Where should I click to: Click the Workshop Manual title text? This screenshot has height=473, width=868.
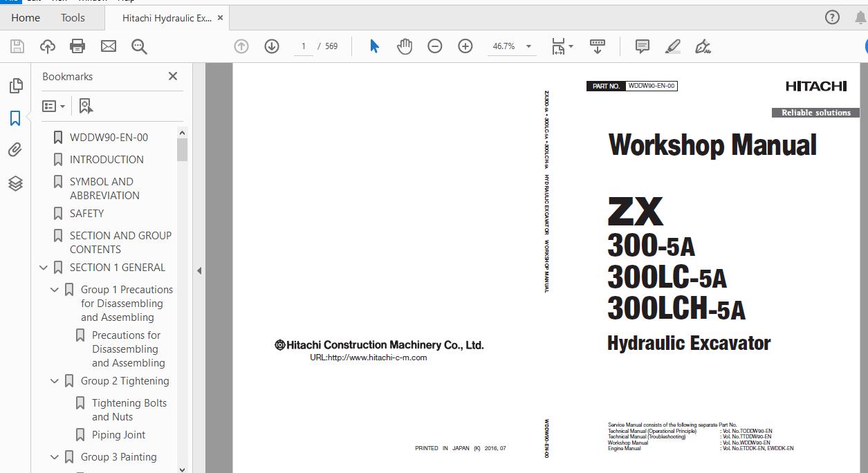712,145
